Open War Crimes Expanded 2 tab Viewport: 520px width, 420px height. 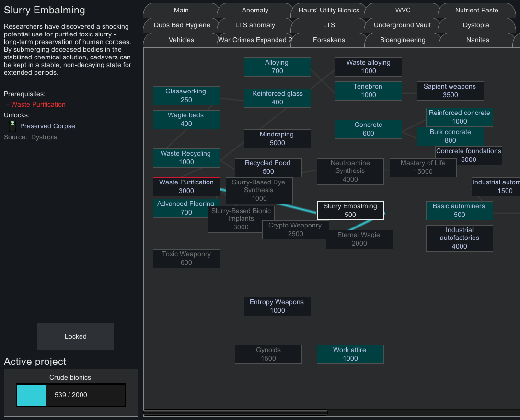point(254,40)
